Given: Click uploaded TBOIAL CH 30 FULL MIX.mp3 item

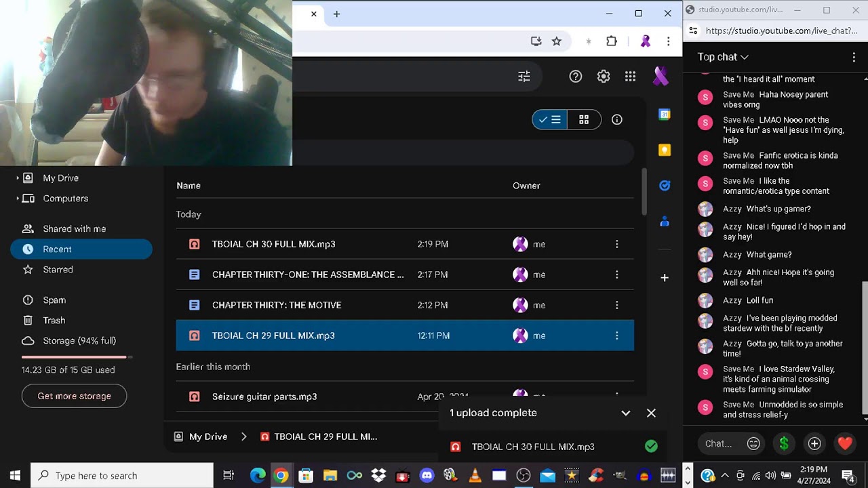Looking at the screenshot, I should 553,447.
